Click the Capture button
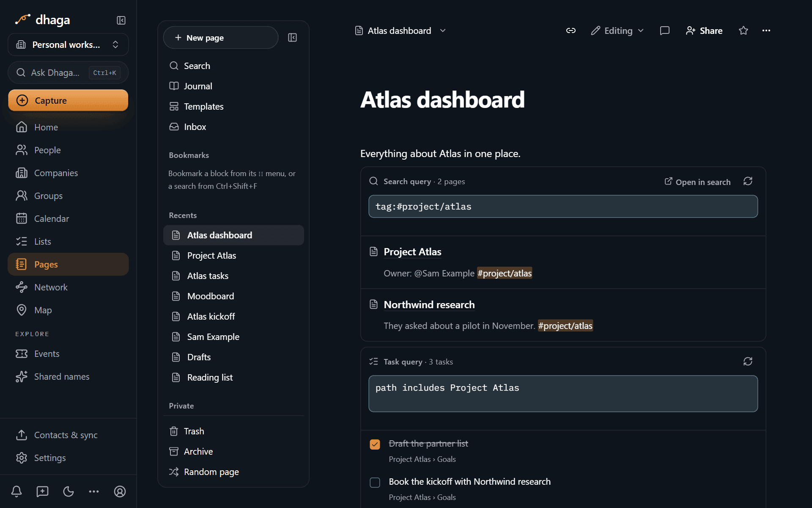The height and width of the screenshot is (508, 812). (68, 100)
